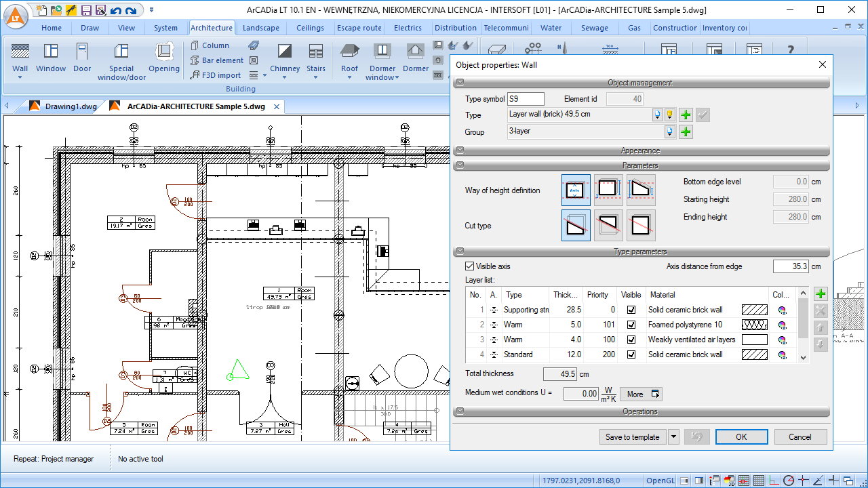Pick the second cut type icon
The height and width of the screenshot is (488, 868).
click(608, 226)
